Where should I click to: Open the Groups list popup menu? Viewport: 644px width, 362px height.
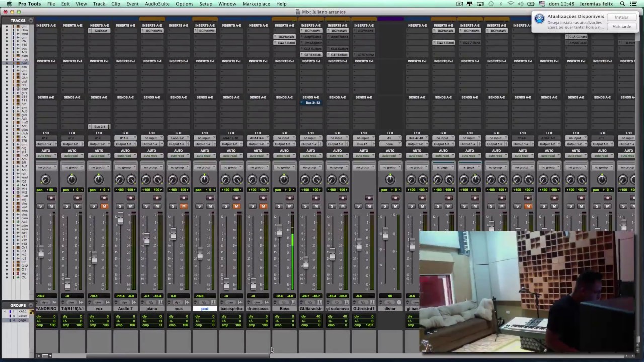click(31, 305)
